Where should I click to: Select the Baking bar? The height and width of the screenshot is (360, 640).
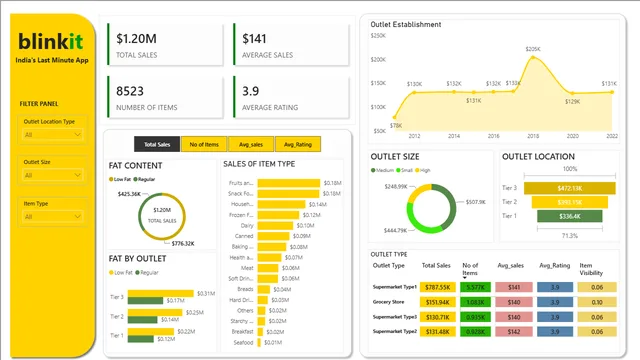(272, 247)
